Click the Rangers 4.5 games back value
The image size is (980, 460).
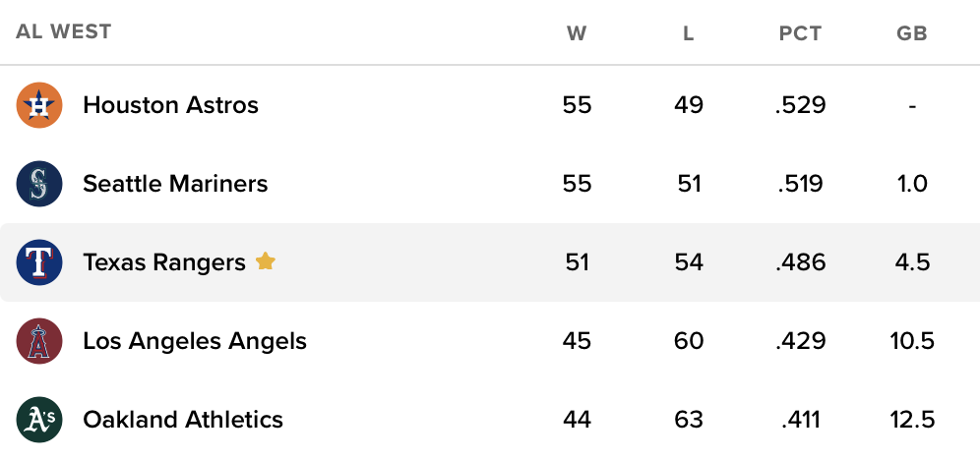click(912, 262)
